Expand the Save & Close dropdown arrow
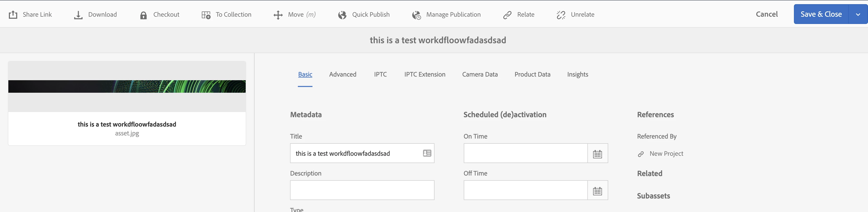This screenshot has height=212, width=868. (858, 15)
